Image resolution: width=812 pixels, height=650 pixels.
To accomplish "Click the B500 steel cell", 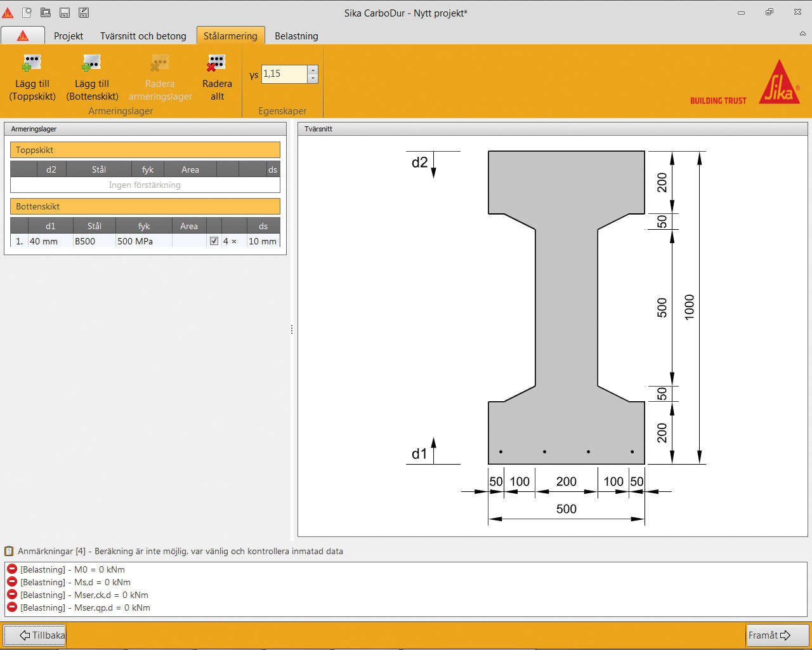I will (94, 241).
